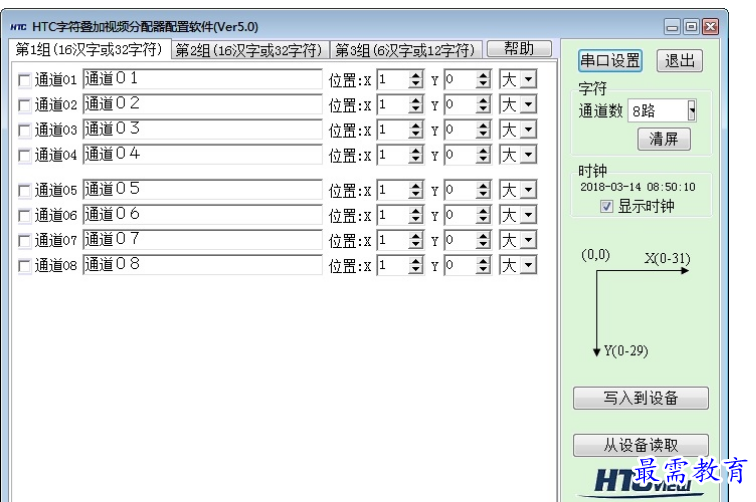Click the 通道04 text input field
Screen dimensions: 756x502
(202, 154)
